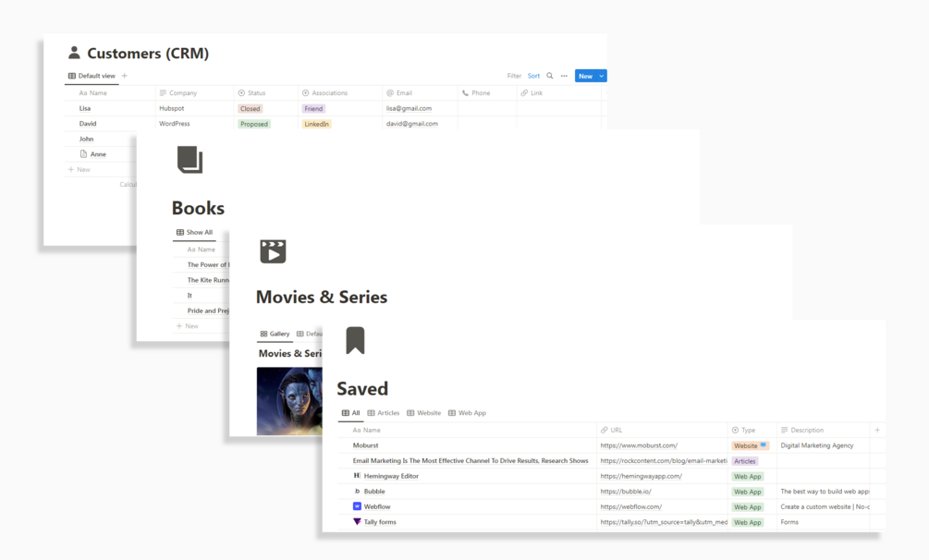Switch to the Articles tab in Saved
Image resolution: width=929 pixels, height=560 pixels.
384,413
